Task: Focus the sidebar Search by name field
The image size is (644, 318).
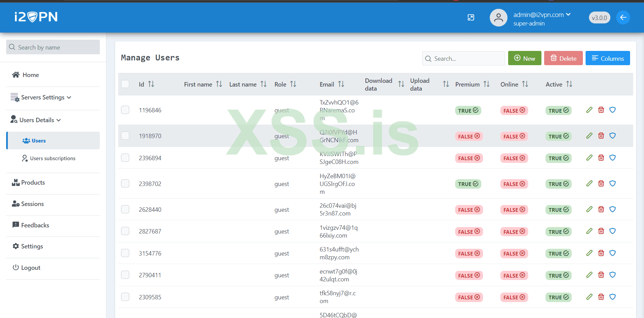Action: click(x=53, y=47)
